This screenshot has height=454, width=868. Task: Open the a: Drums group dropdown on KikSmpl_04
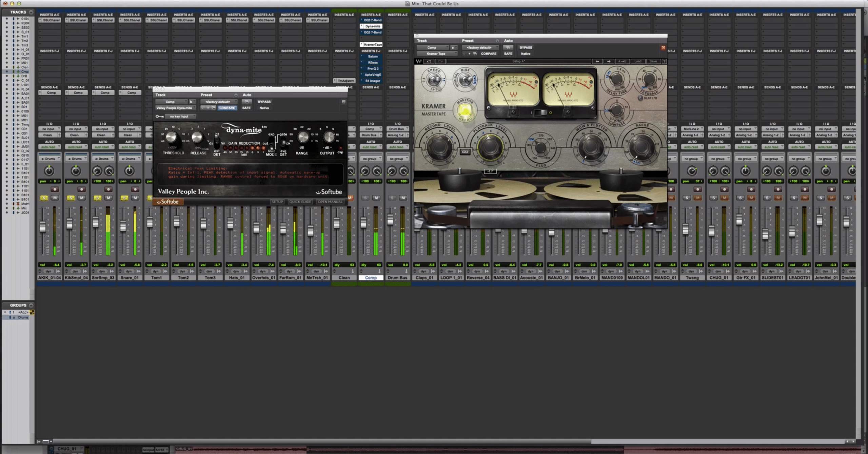tap(76, 159)
